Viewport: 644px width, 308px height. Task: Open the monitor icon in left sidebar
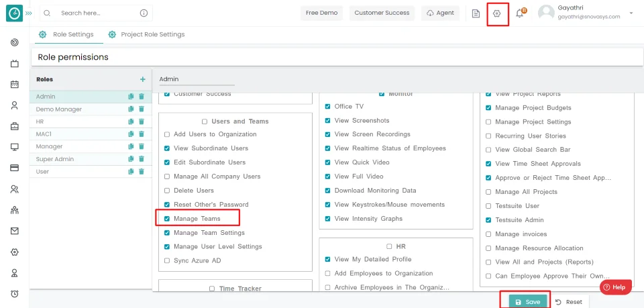tap(14, 146)
